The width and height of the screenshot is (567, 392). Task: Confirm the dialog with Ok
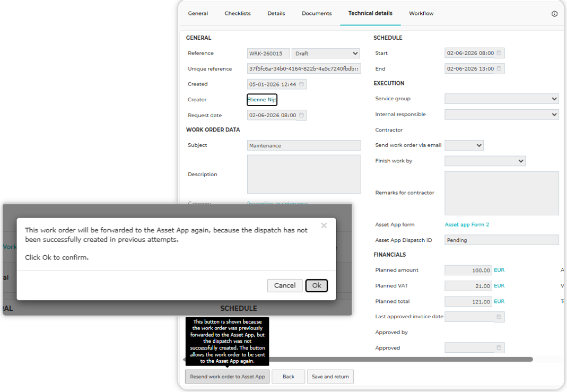click(x=317, y=286)
